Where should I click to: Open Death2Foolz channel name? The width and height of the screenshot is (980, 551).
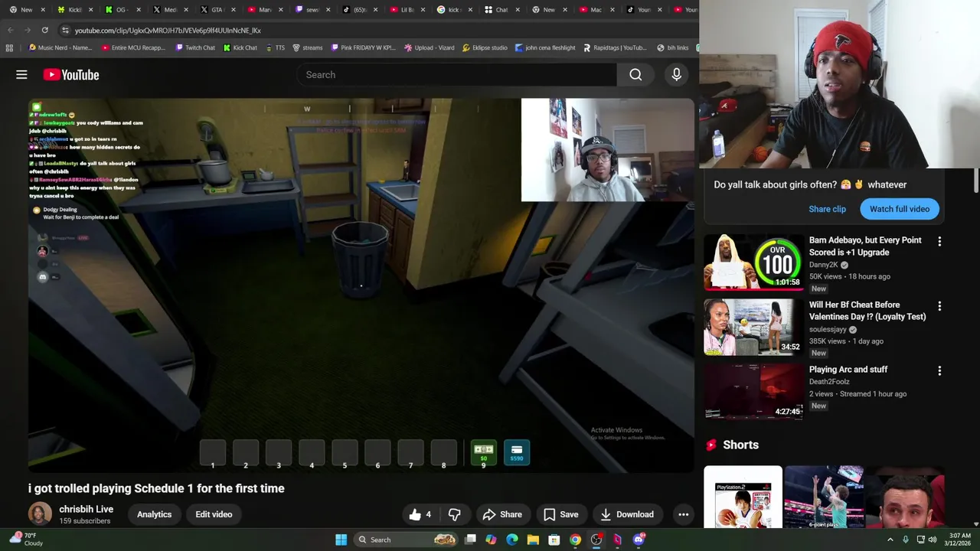pos(831,382)
